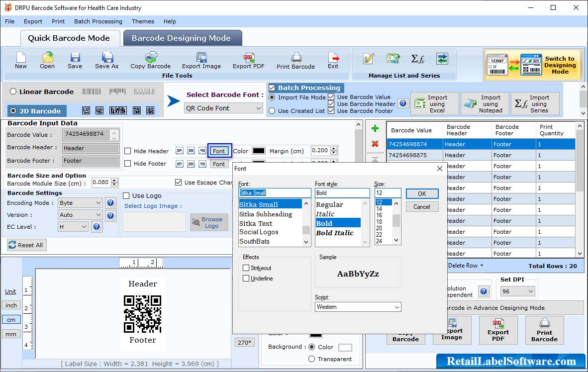
Task: Export barcode using Export PDF icon
Action: [x=248, y=60]
